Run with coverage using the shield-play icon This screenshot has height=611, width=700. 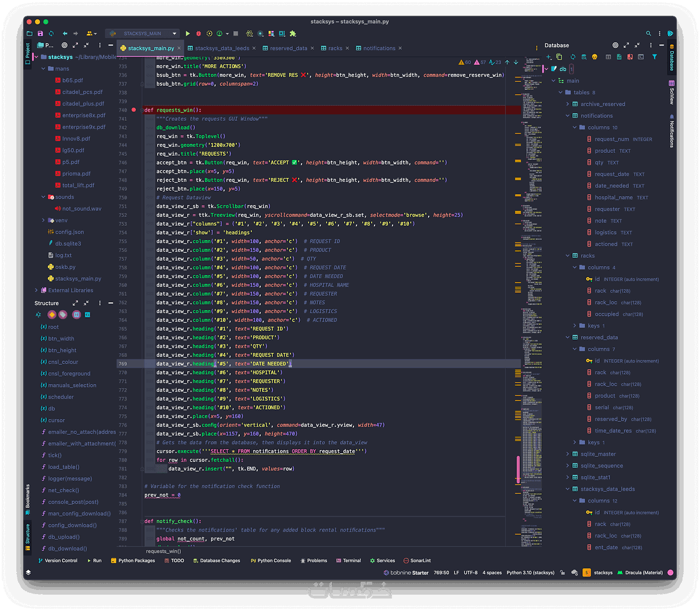click(x=209, y=34)
